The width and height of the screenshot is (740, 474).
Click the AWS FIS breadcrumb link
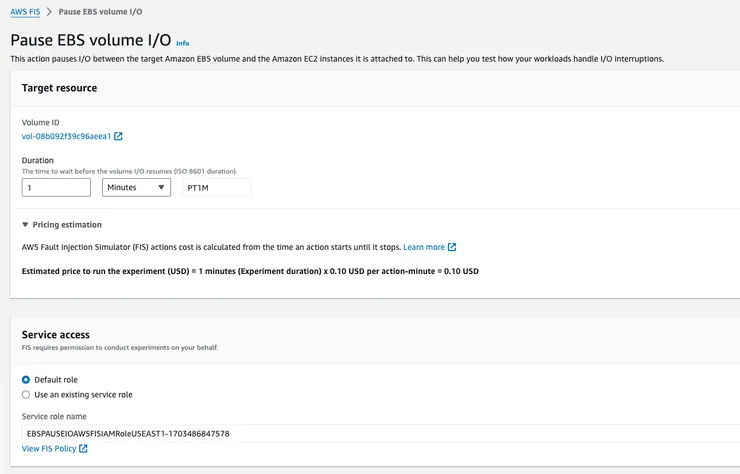[25, 12]
